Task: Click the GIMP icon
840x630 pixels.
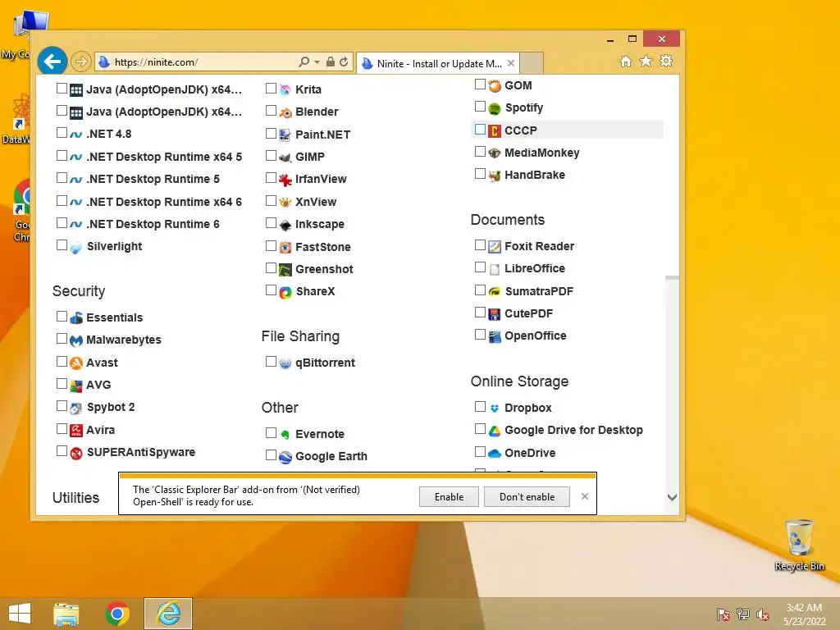Action: [x=285, y=157]
